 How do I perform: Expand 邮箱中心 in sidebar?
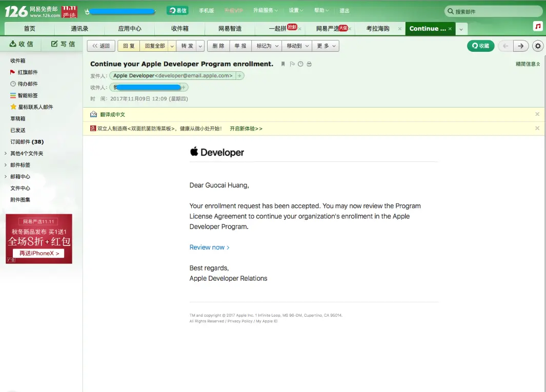coord(6,176)
